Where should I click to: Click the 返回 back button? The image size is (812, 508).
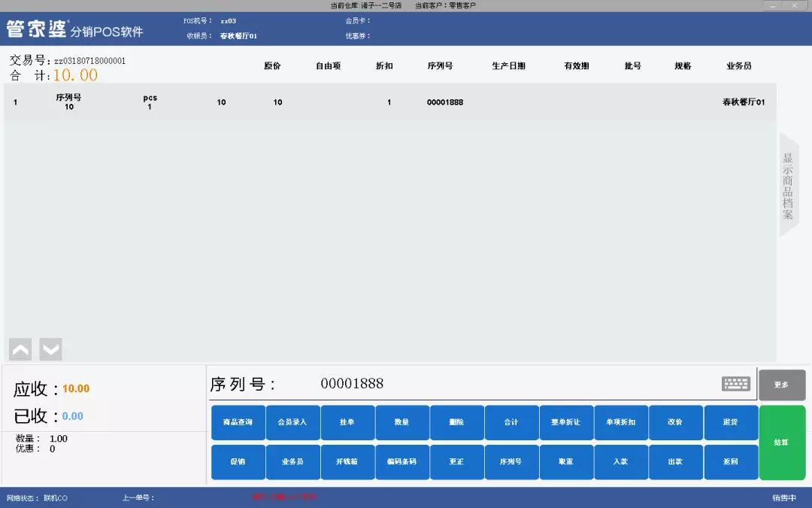[731, 461]
